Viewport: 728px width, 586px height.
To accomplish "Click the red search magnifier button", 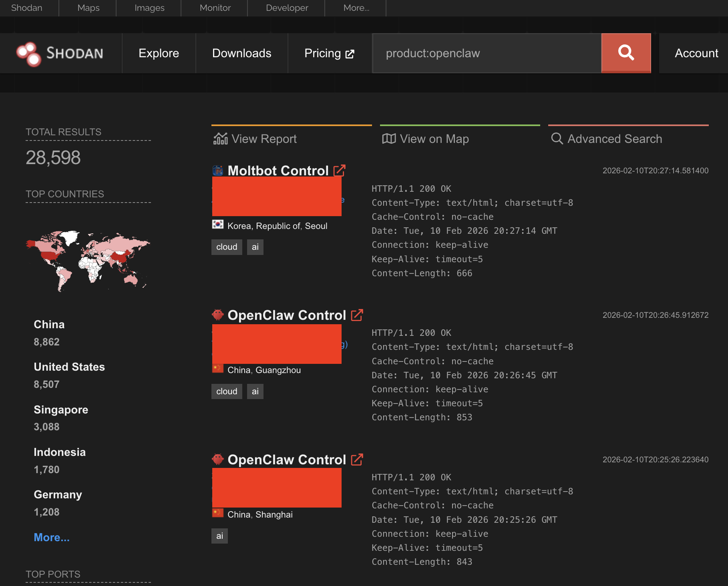I will tap(625, 53).
